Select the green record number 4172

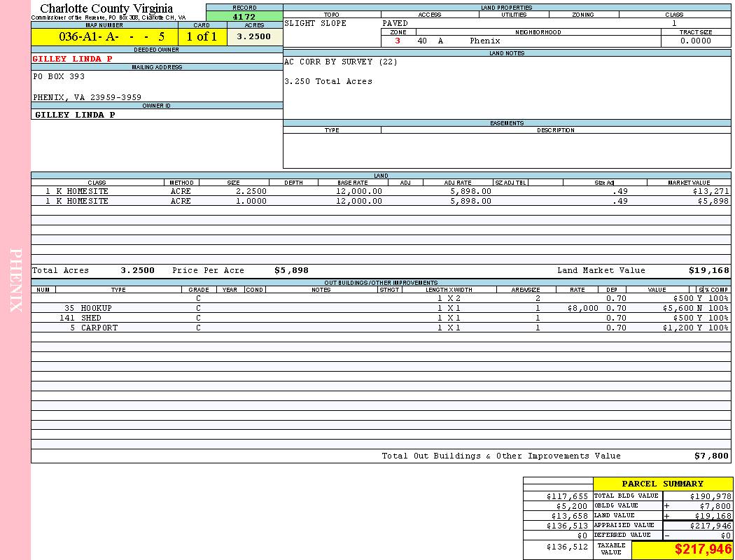pos(244,16)
